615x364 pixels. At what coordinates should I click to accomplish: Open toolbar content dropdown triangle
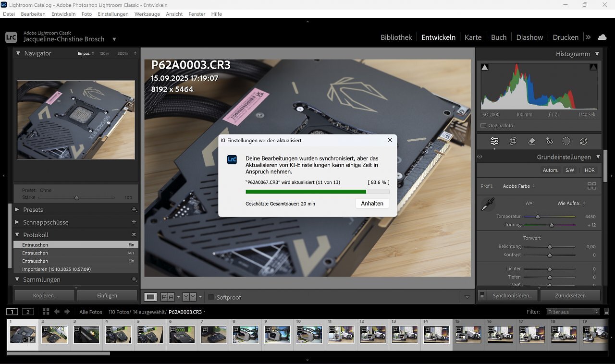(x=467, y=297)
